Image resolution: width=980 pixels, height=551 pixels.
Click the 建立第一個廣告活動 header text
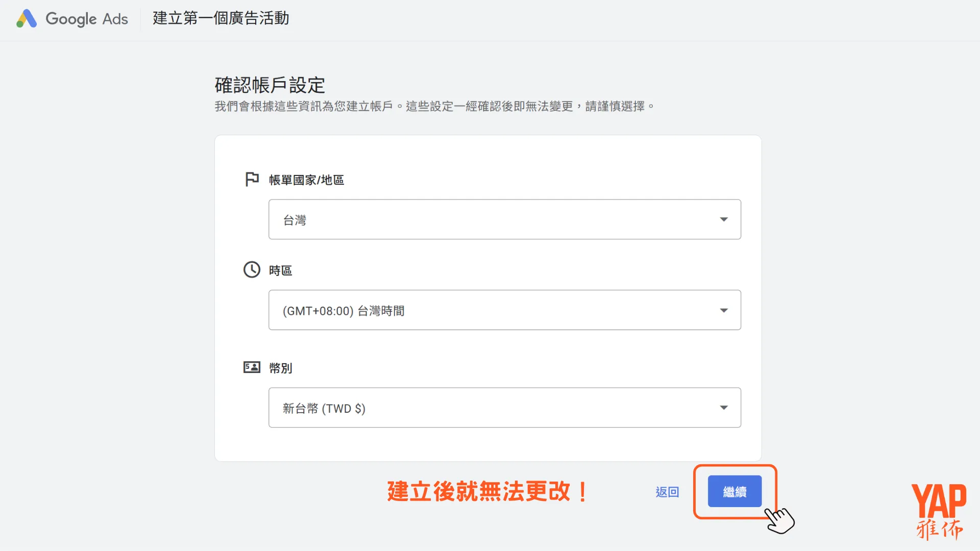tap(220, 18)
